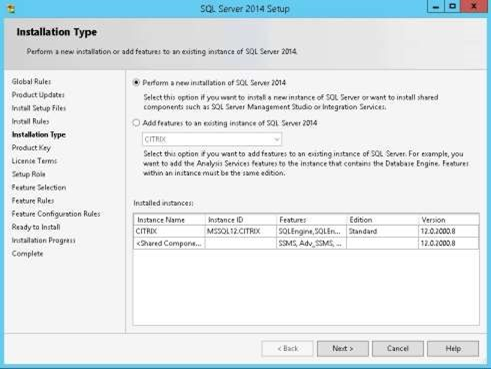Select Installation Type step in sidebar

click(x=39, y=134)
